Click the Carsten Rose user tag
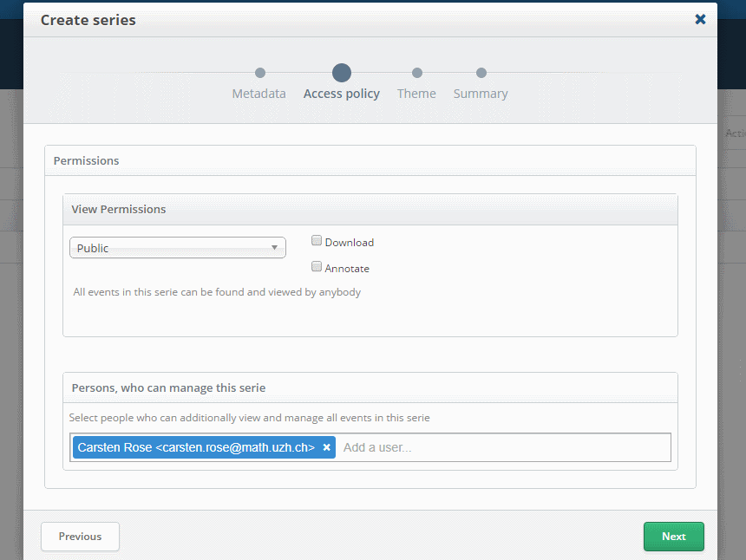Screen dimensions: 746x560 coord(196,447)
